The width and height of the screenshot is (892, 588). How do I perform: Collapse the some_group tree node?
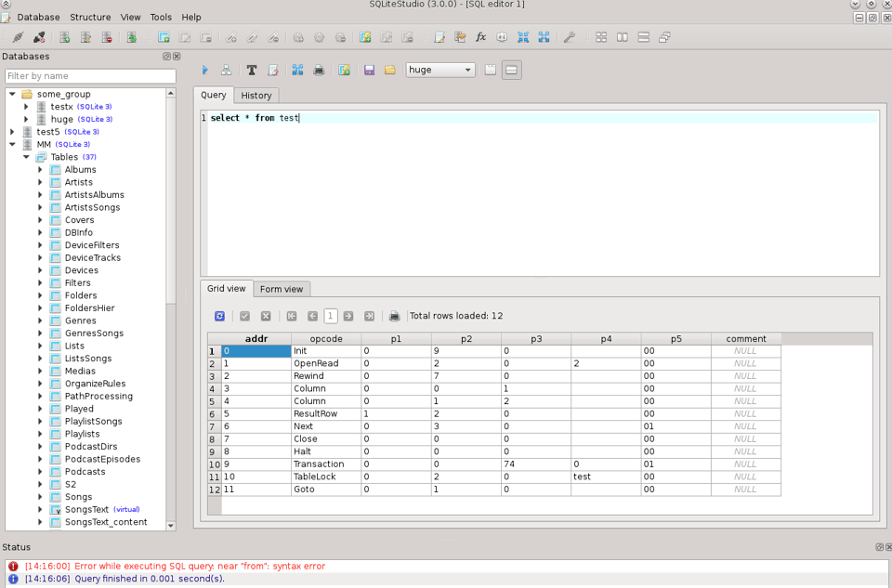point(12,94)
